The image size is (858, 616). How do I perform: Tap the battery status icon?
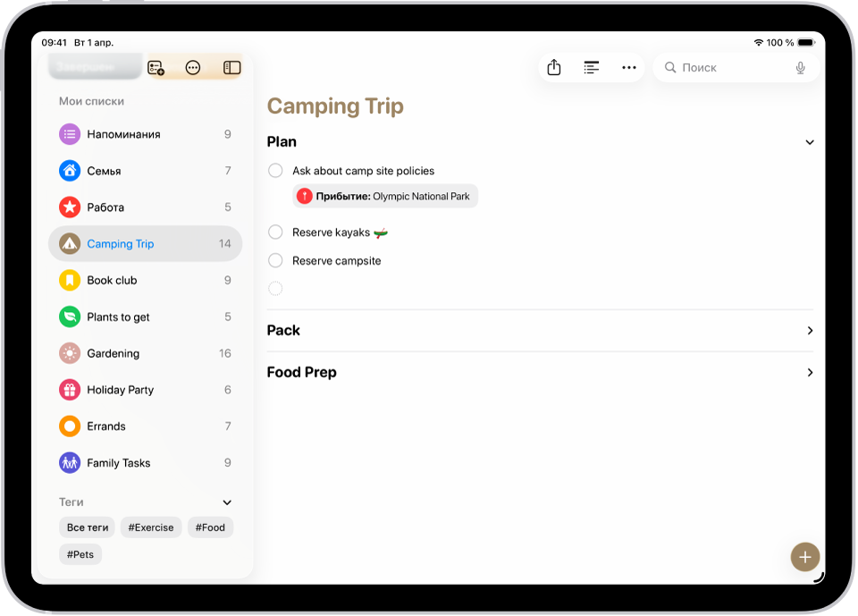pyautogui.click(x=806, y=42)
